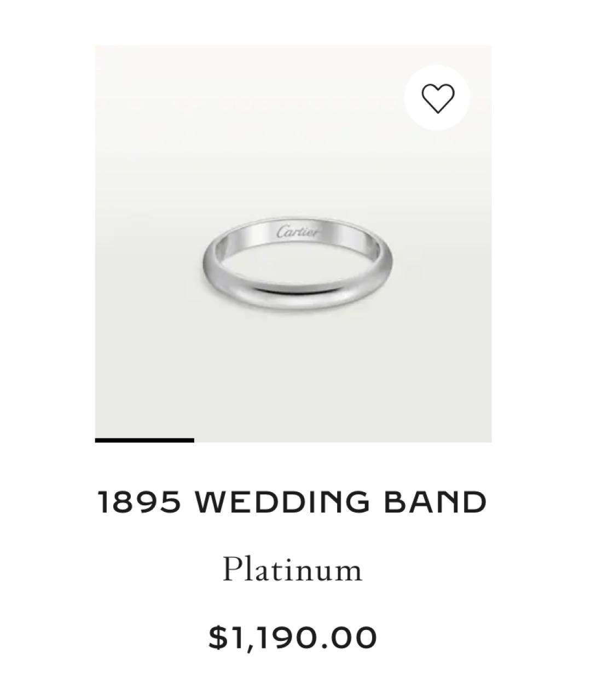Click the word BAND in product title

click(436, 502)
